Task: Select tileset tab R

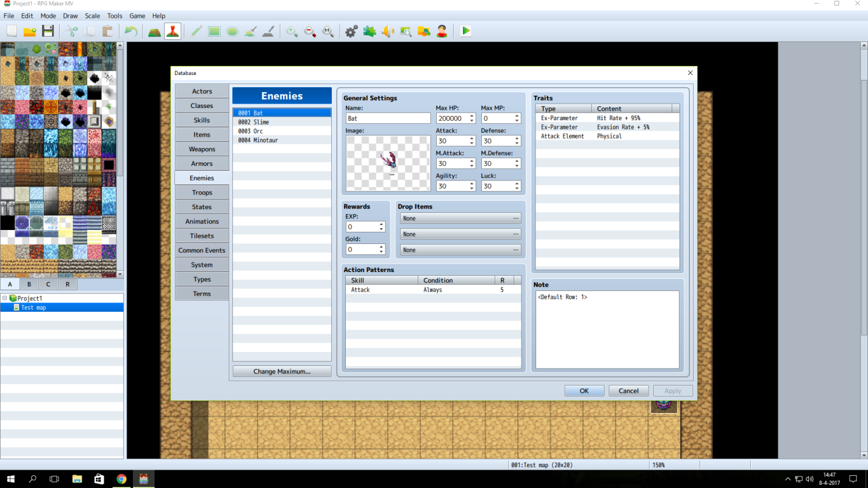Action: [68, 284]
